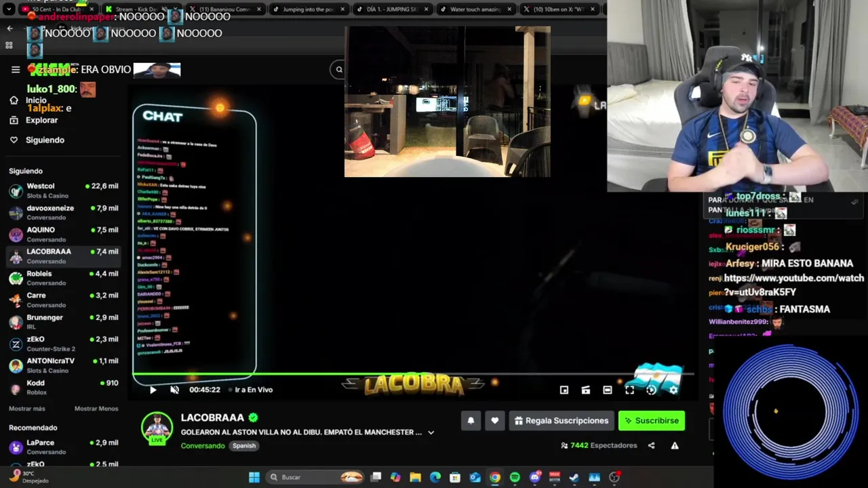Open Task View on taskbar

pos(376,477)
